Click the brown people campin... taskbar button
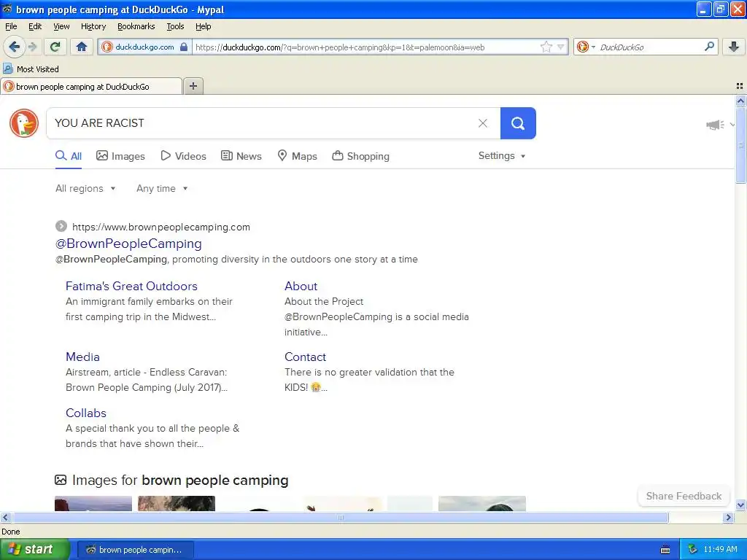 tap(135, 550)
